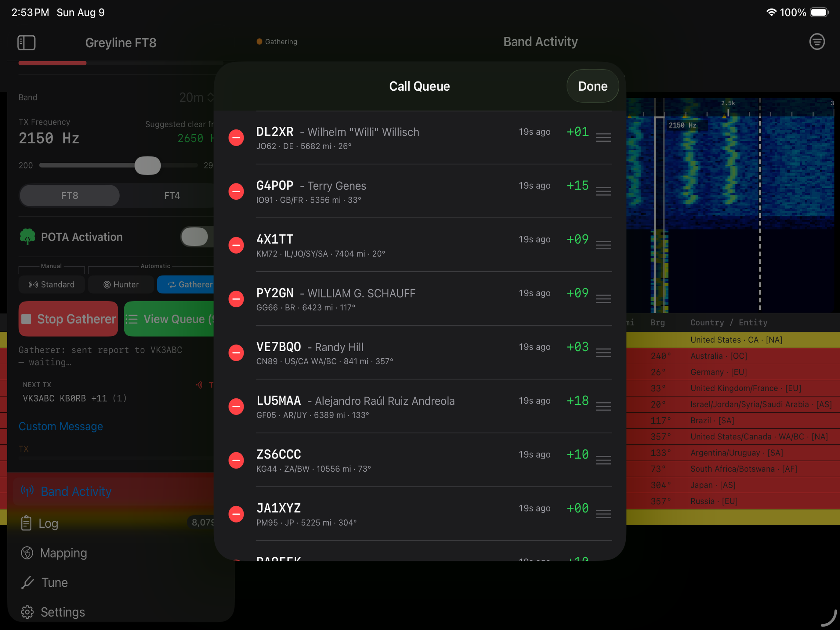
Task: Click the Brg column header
Action: coord(657,322)
